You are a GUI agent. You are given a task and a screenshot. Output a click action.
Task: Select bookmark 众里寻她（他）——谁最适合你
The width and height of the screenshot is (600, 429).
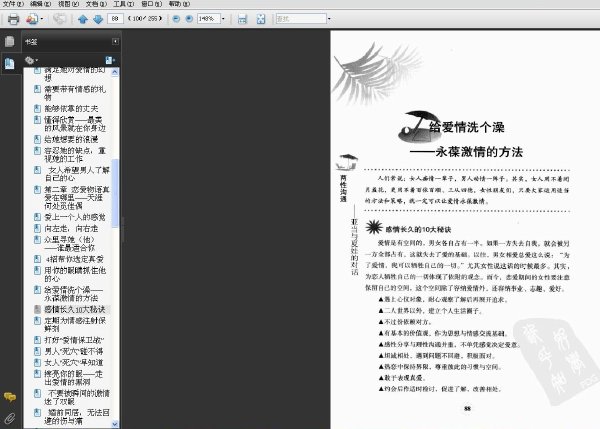70,244
